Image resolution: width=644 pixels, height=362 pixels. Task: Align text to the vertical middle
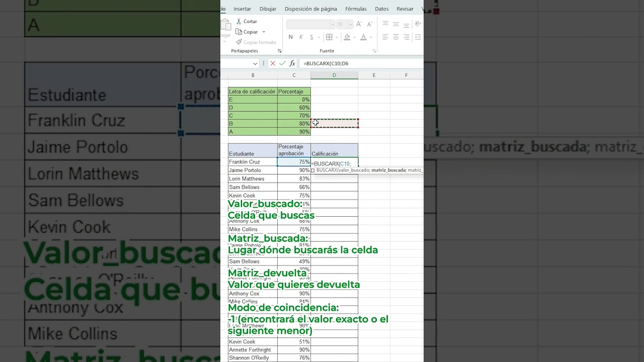click(x=396, y=24)
